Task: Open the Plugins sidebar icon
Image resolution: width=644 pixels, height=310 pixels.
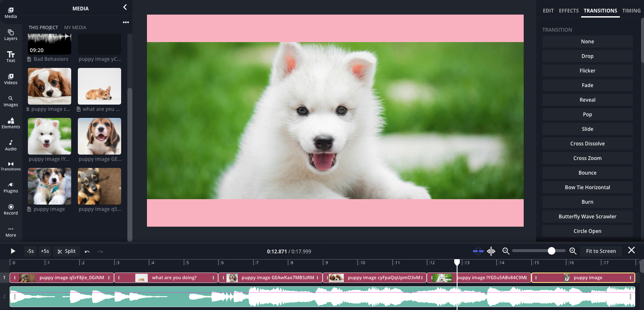Action: pos(11,187)
